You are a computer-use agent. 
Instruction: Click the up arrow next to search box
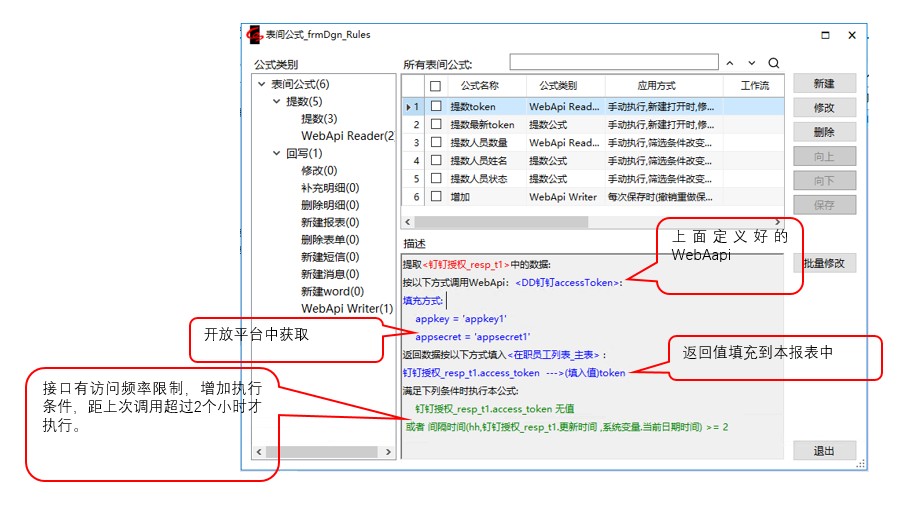tap(730, 63)
